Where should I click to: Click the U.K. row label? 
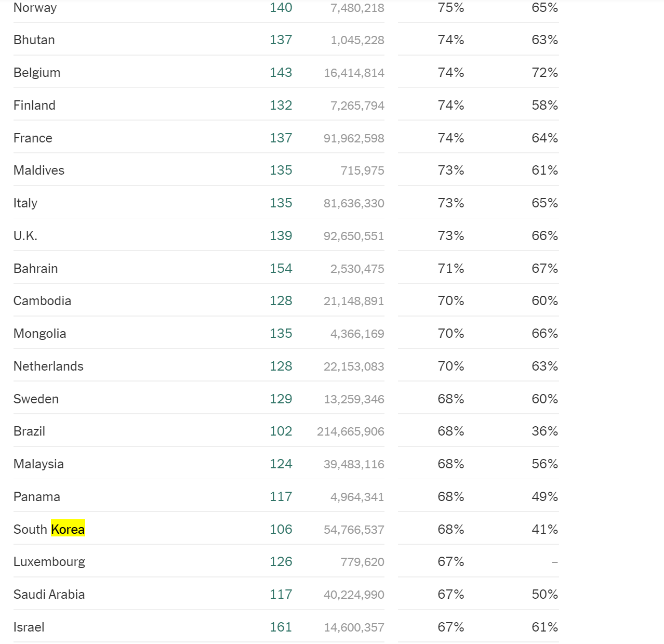25,236
